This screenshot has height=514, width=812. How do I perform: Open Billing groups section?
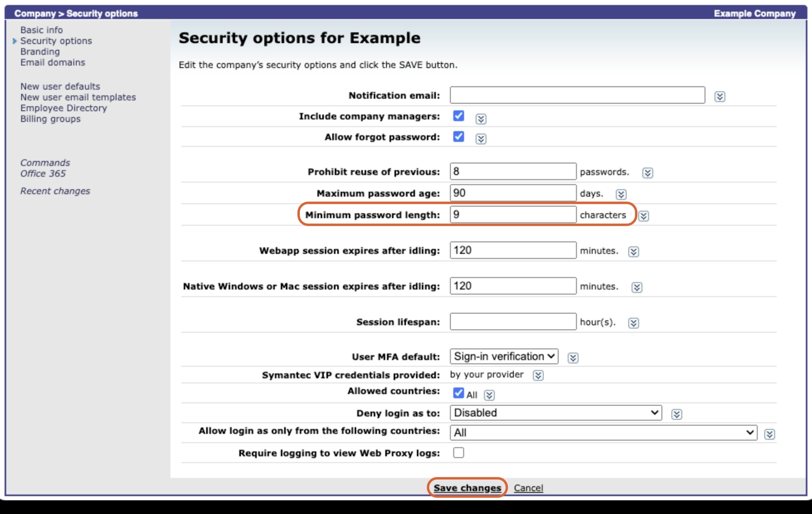click(50, 119)
